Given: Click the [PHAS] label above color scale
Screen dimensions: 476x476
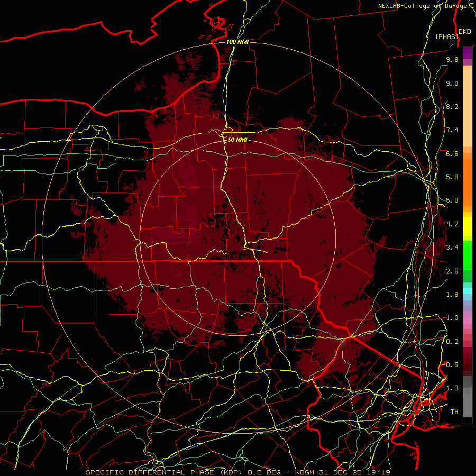Looking at the screenshot, I should (446, 36).
